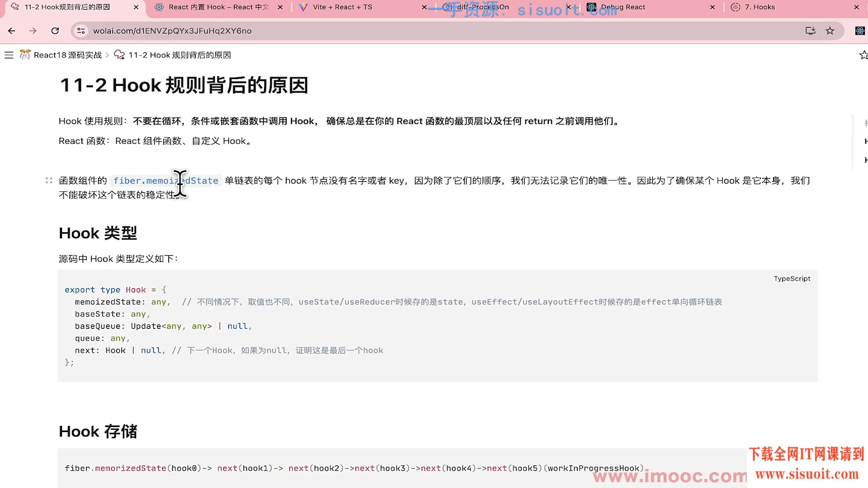Close the 11-2 Hook规则背后的原因 tab
The image size is (868, 488).
tap(136, 7)
